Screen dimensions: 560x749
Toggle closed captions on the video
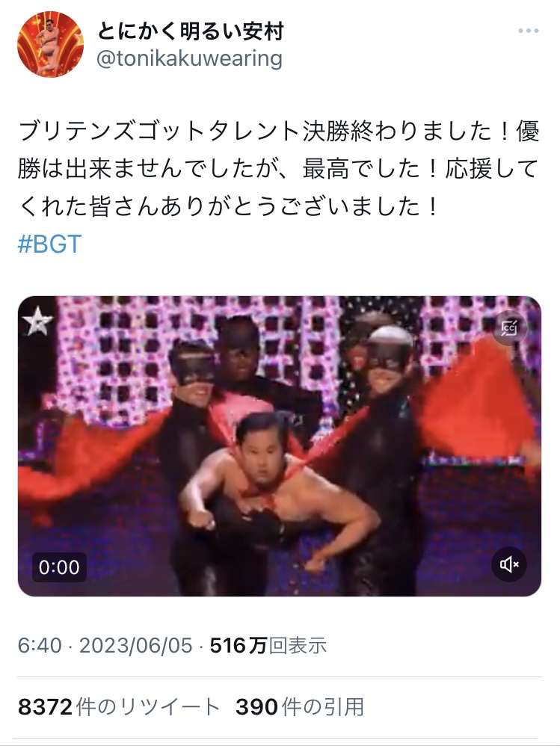509,328
